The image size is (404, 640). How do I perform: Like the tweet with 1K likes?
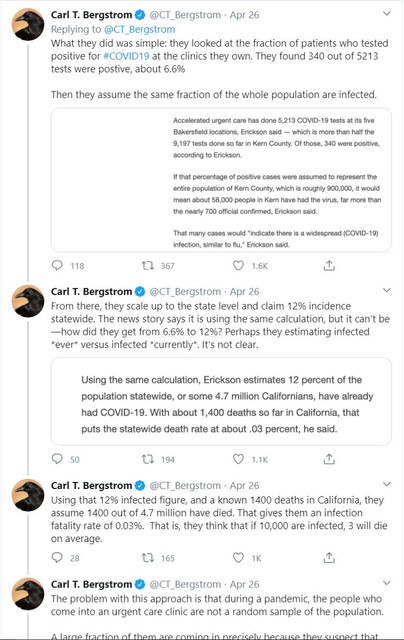tap(238, 558)
